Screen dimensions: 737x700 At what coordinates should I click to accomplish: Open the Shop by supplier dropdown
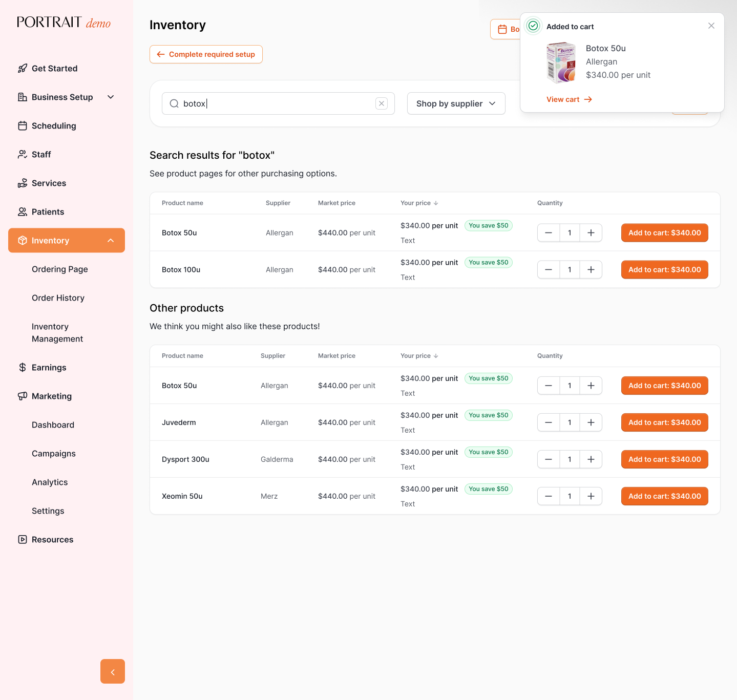pyautogui.click(x=456, y=103)
